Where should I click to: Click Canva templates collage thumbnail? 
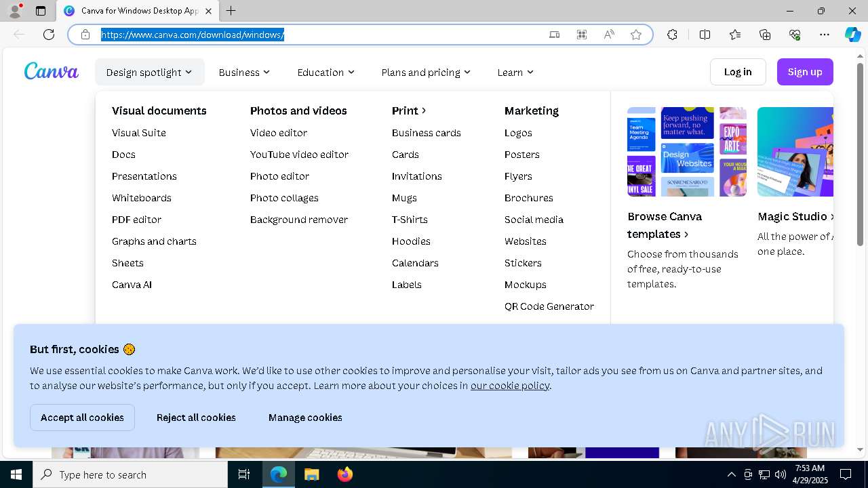(x=687, y=152)
